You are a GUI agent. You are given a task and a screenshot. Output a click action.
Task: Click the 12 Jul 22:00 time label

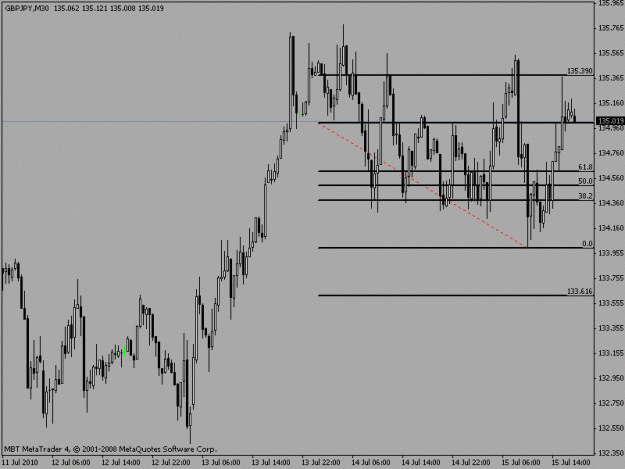pyautogui.click(x=171, y=462)
